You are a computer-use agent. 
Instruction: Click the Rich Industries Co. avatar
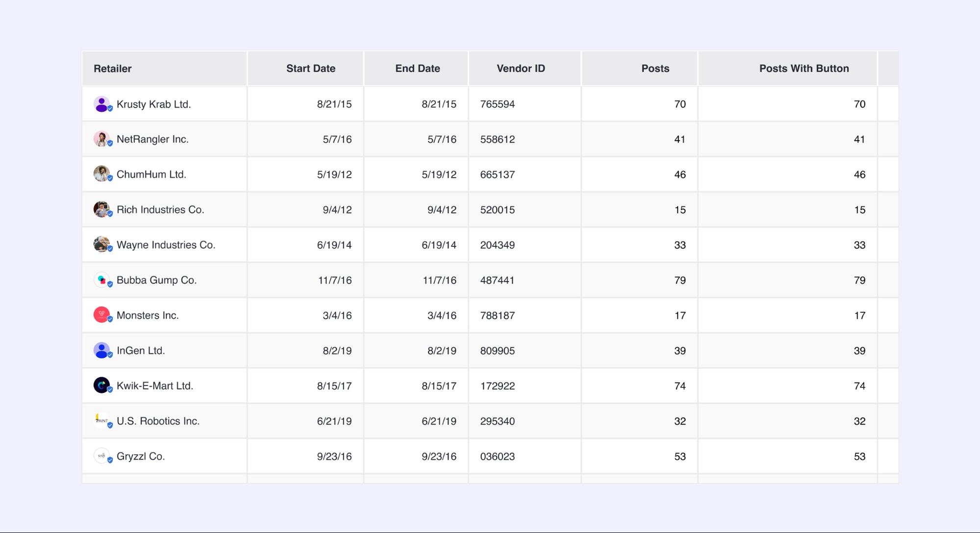(x=101, y=209)
